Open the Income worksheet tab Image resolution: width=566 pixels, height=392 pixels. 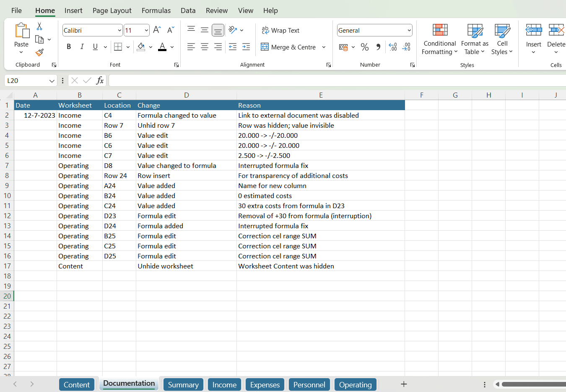click(x=224, y=384)
